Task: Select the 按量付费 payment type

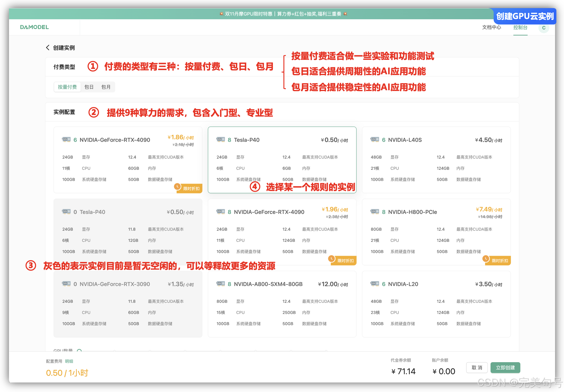Action: coord(67,87)
